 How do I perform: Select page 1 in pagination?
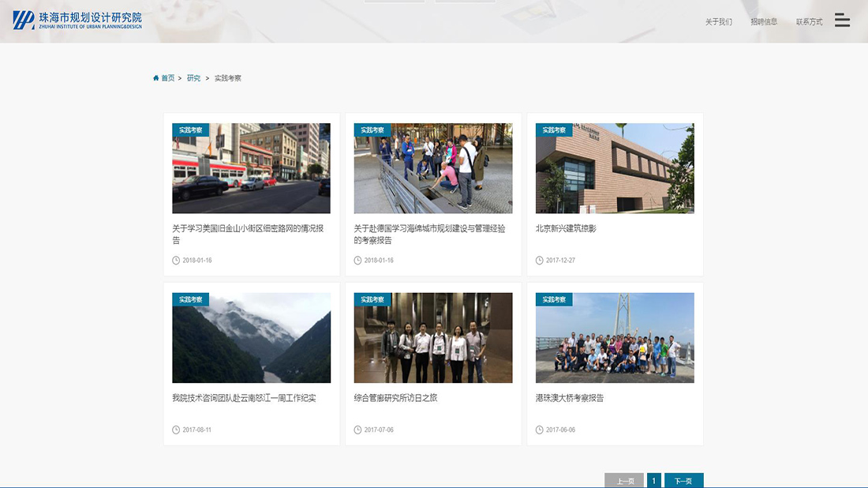(x=654, y=480)
